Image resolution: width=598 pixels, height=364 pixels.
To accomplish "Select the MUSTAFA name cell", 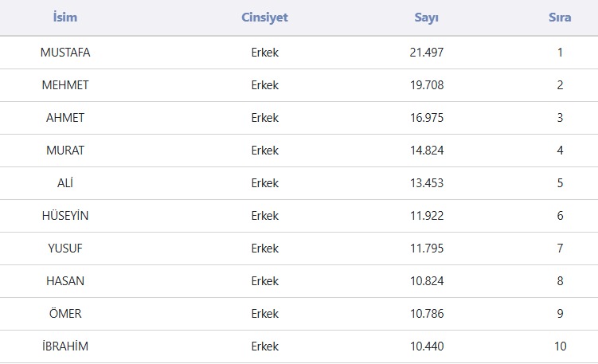I will (x=65, y=53).
